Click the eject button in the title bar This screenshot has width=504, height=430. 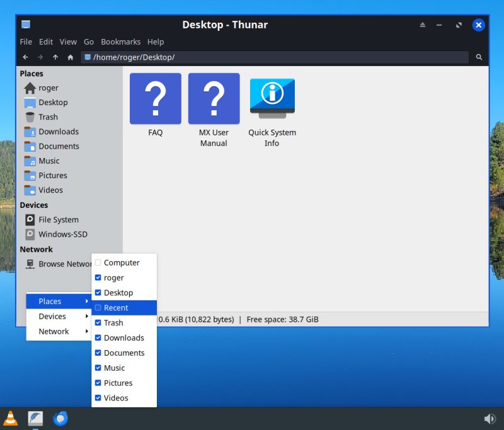[422, 25]
